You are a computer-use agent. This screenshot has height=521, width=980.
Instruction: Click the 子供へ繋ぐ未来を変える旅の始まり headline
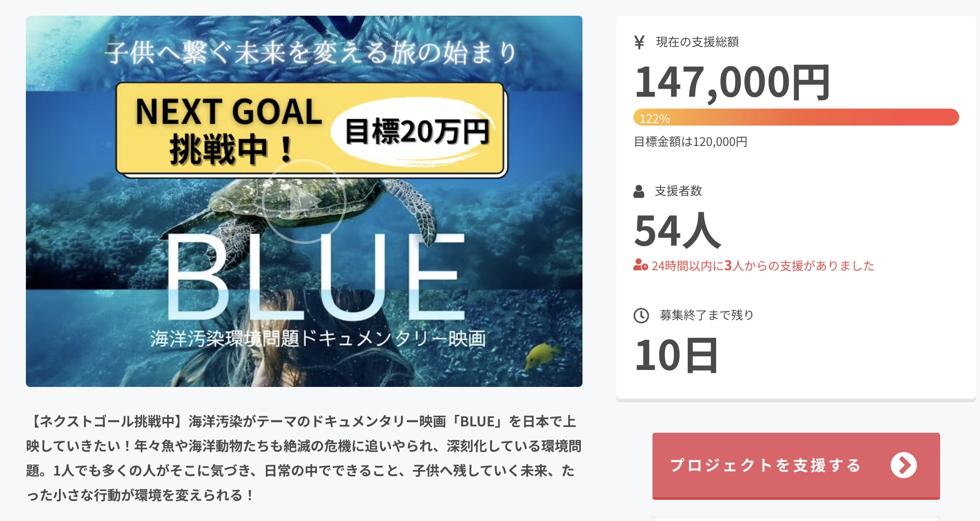coord(311,53)
